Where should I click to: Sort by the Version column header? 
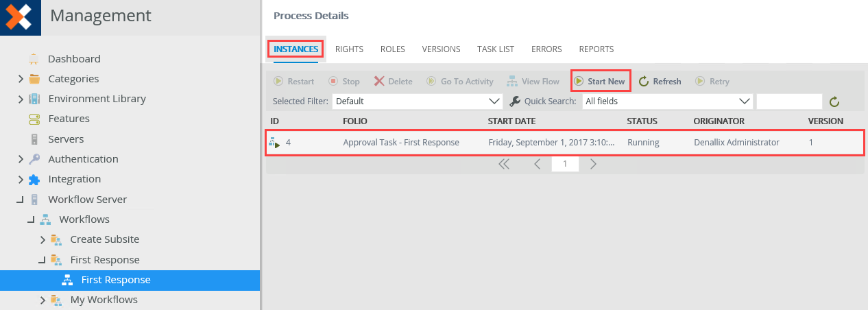coord(826,121)
